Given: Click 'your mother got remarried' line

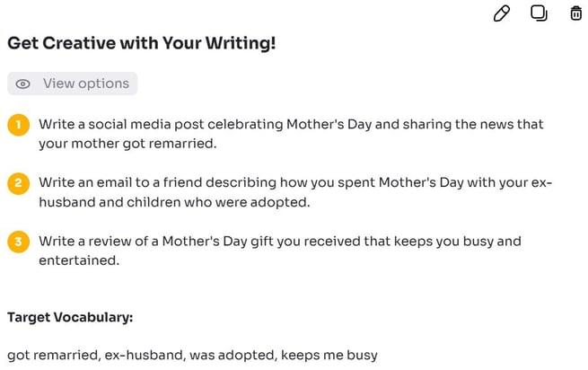Looking at the screenshot, I should click(127, 144).
